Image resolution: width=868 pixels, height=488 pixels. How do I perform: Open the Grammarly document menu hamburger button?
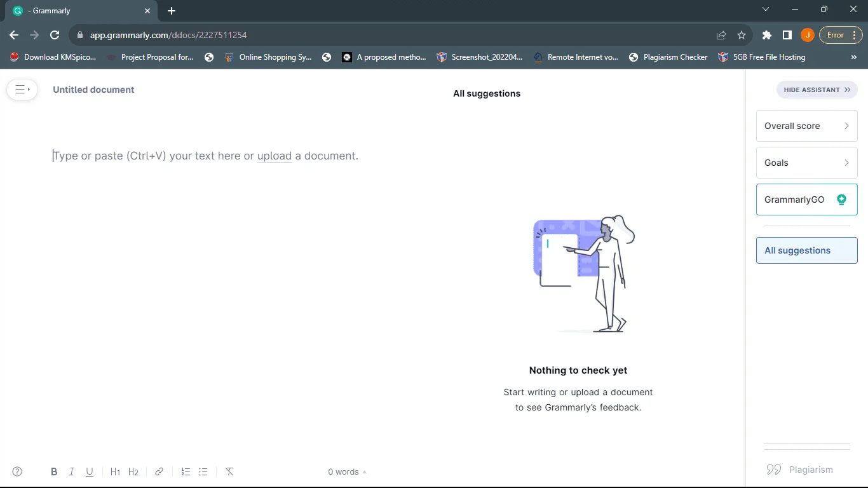tap(22, 90)
